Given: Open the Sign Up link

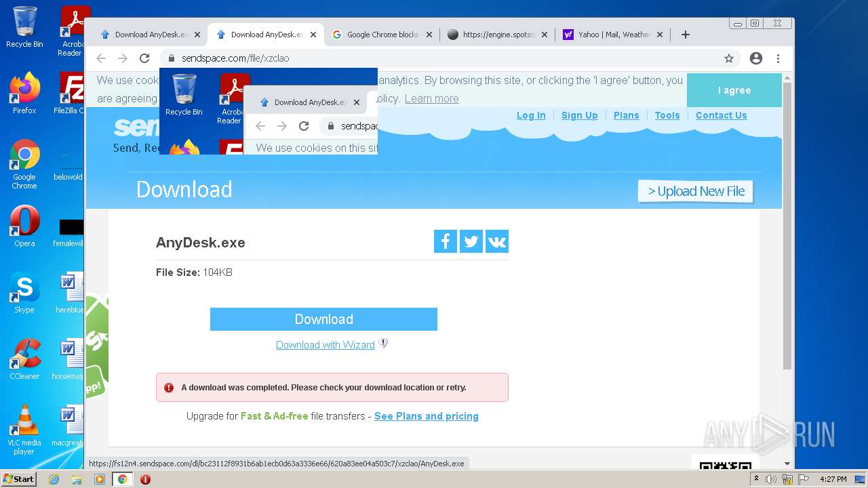Looking at the screenshot, I should [x=580, y=115].
